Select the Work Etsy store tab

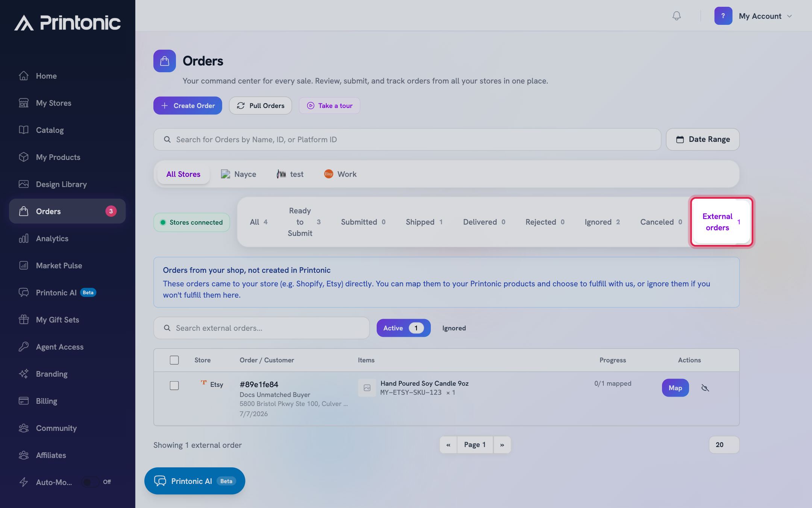[340, 174]
